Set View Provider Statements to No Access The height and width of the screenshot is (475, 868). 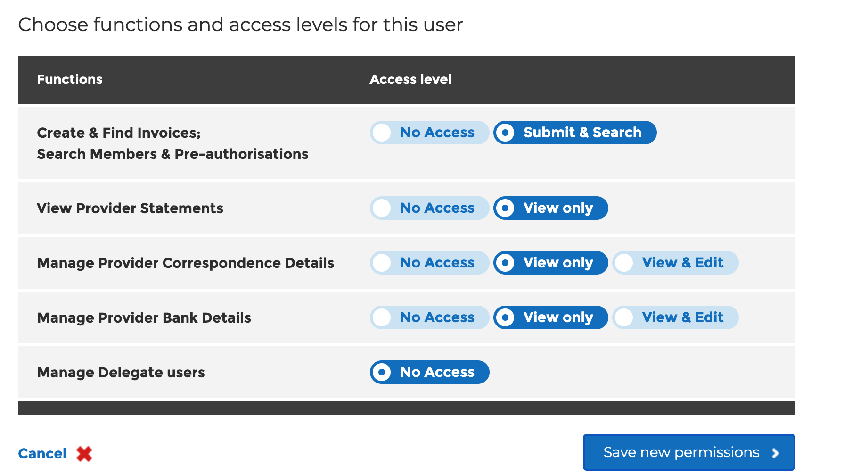[x=429, y=208]
